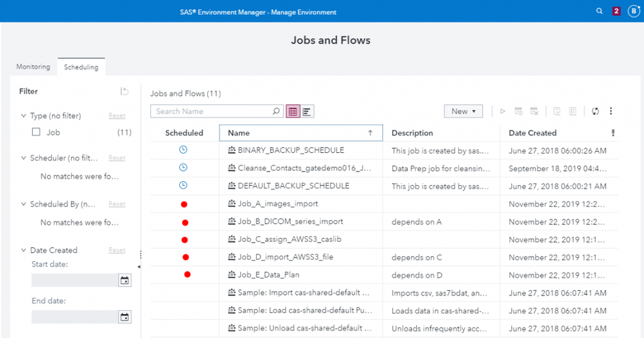Enable the Job type filter checkbox
The image size is (644, 338).
pos(37,132)
